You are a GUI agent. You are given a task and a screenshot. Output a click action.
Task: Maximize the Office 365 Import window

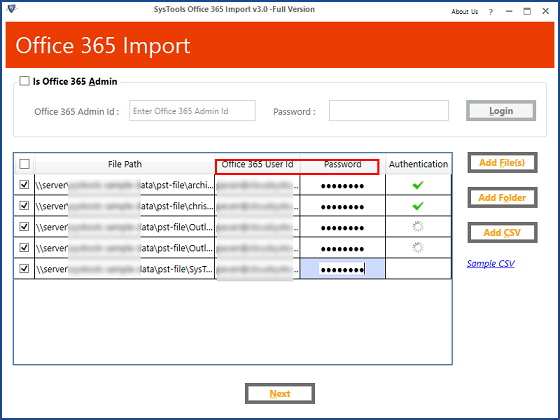pos(527,12)
